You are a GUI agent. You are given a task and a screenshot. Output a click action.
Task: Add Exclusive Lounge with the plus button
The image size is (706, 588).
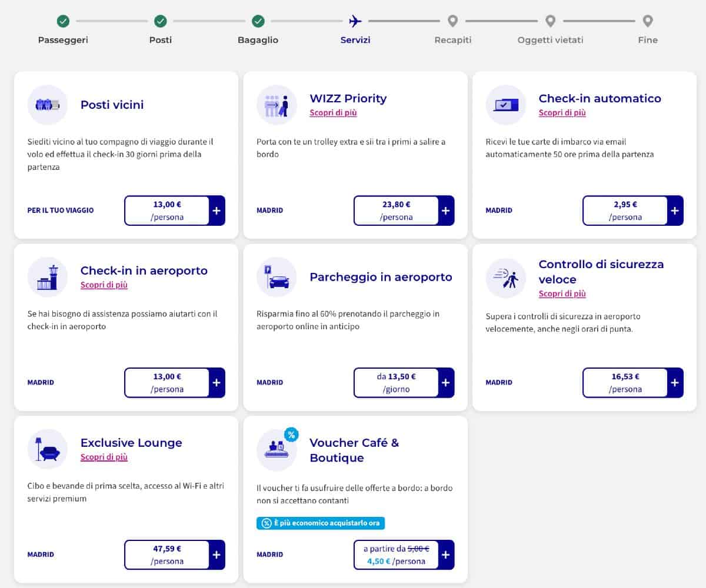coord(218,554)
